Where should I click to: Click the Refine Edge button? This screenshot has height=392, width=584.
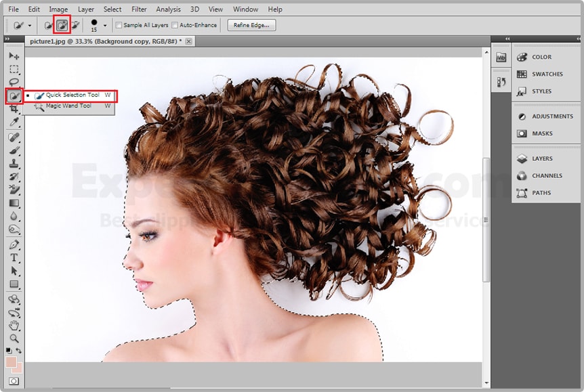pyautogui.click(x=251, y=25)
